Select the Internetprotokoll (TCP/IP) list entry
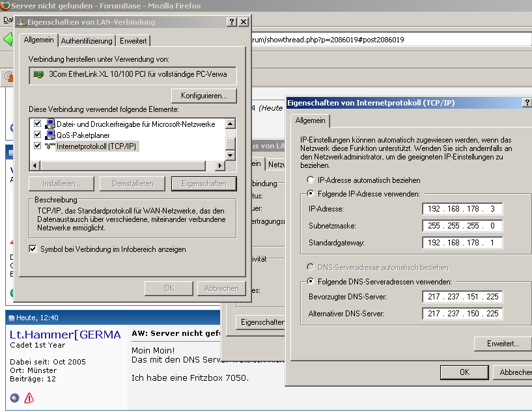Screen dimensions: 532x412 click(x=96, y=146)
